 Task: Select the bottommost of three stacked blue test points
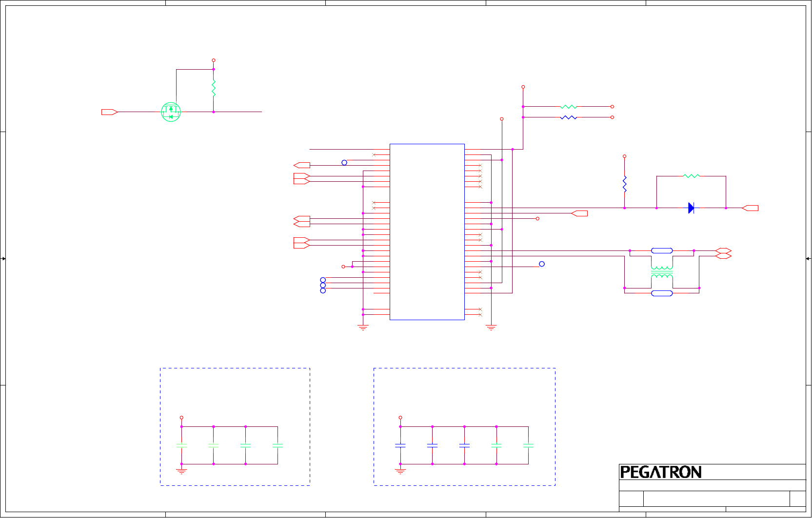click(x=323, y=291)
